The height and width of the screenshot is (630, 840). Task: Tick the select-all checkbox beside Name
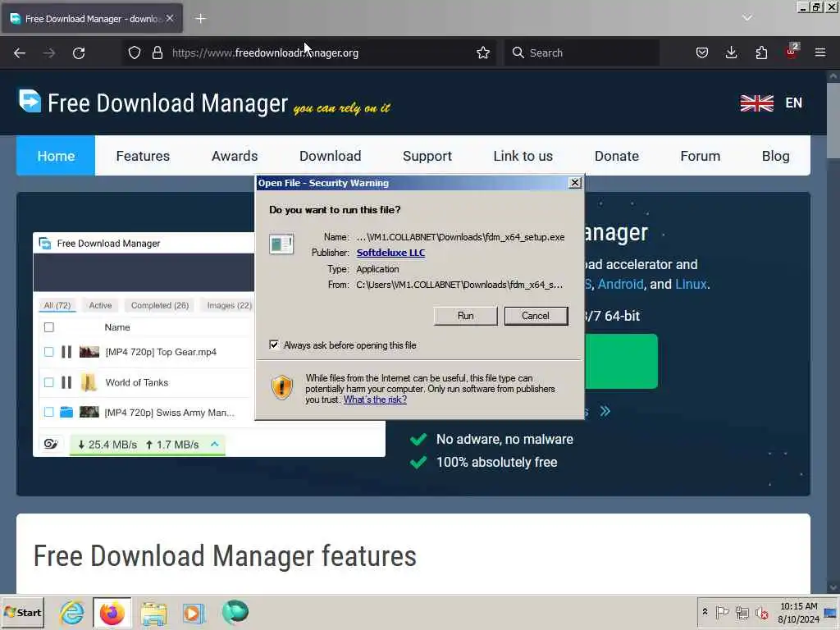[x=48, y=327]
